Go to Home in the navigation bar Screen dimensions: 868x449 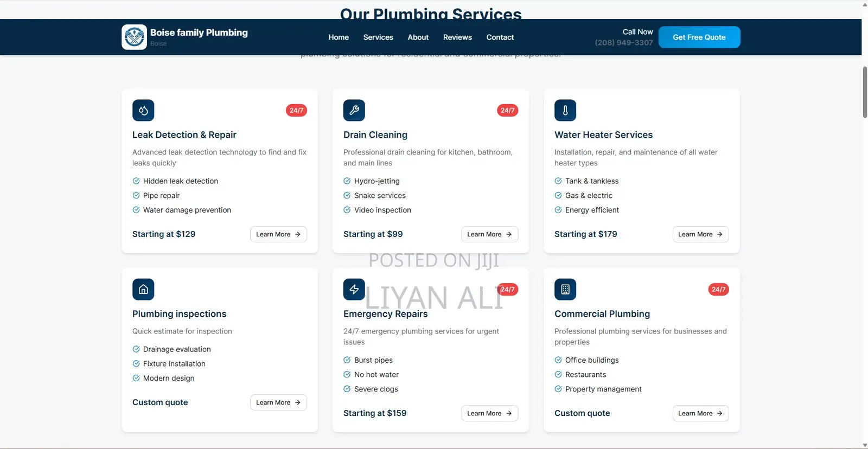(339, 37)
